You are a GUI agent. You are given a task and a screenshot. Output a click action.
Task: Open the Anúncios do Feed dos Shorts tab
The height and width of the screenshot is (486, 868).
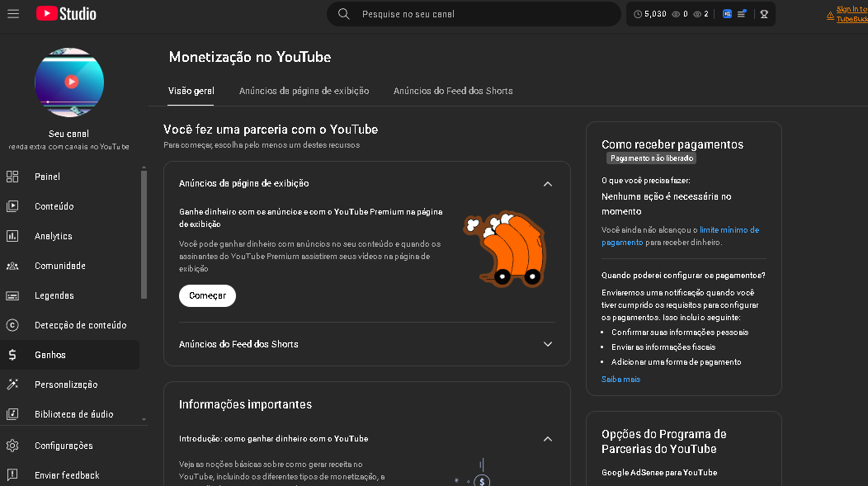coord(453,91)
